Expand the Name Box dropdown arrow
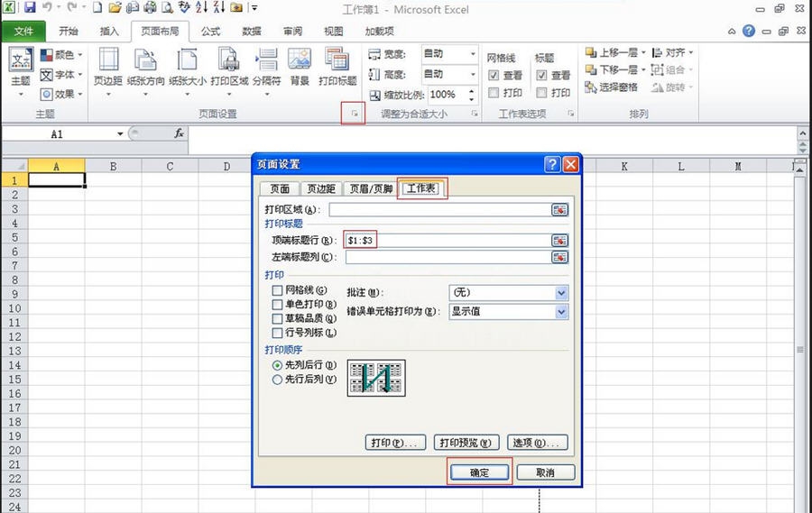Image resolution: width=812 pixels, height=513 pixels. [x=120, y=134]
